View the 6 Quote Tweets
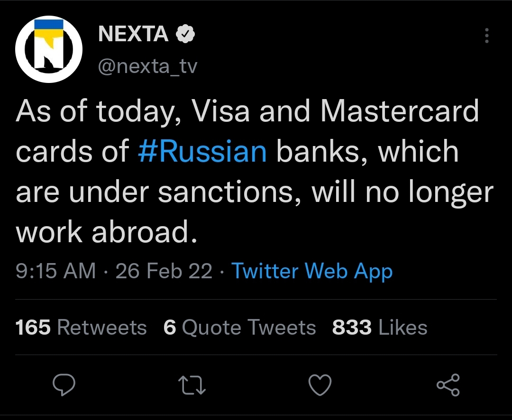512x420 pixels. 239,328
